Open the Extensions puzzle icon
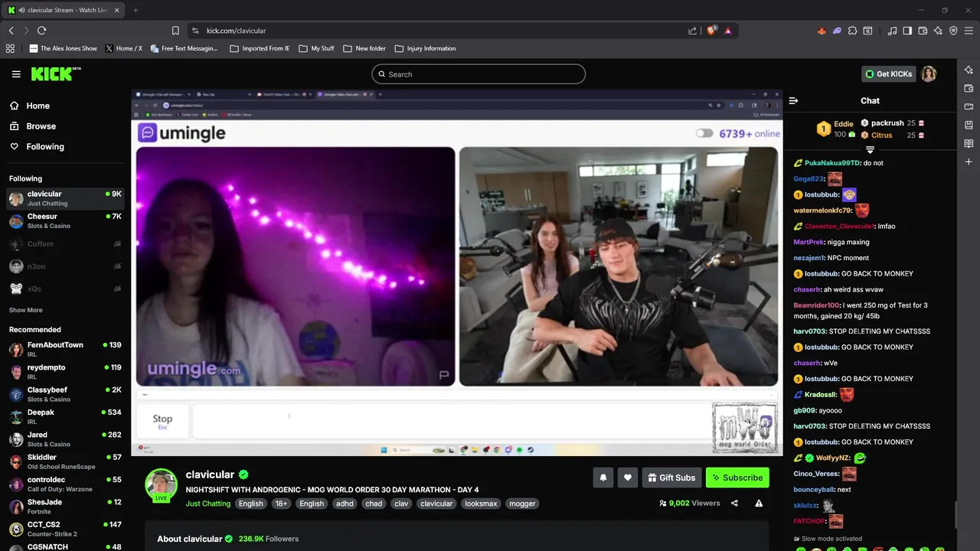Image resolution: width=980 pixels, height=551 pixels. (x=852, y=31)
